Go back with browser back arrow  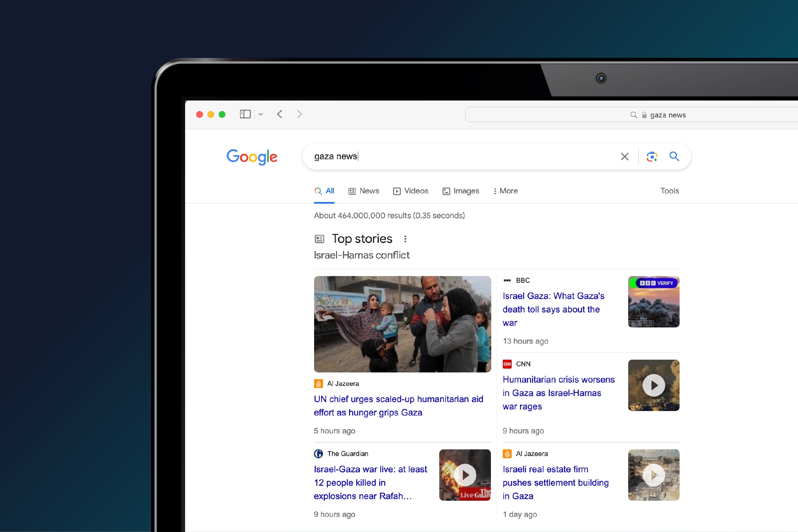point(280,114)
